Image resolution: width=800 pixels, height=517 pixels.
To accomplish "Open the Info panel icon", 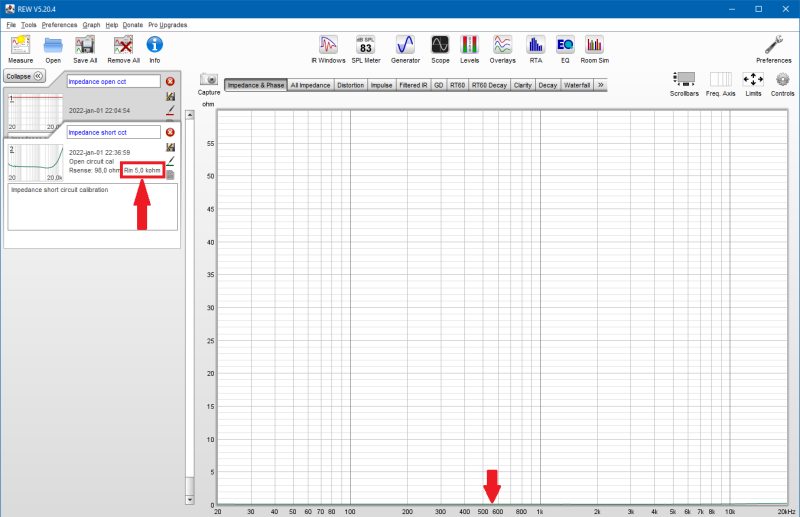I will pyautogui.click(x=155, y=50).
